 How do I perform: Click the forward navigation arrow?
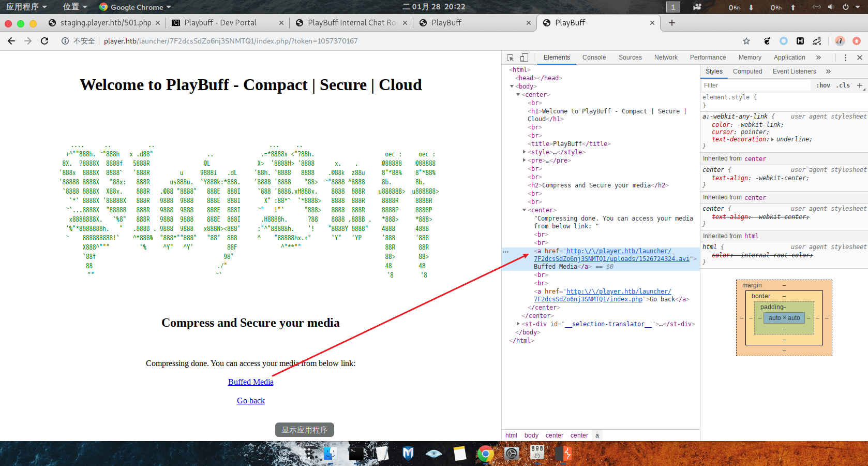pyautogui.click(x=28, y=41)
